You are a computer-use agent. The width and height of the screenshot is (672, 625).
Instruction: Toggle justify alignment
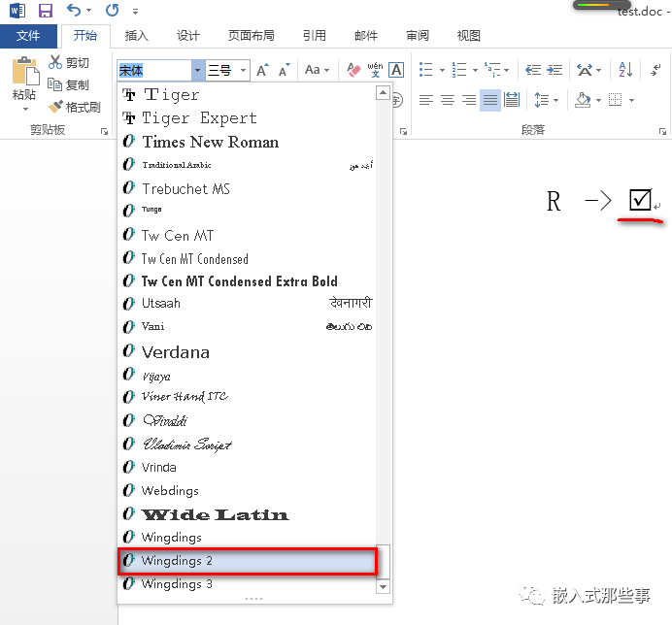[490, 100]
